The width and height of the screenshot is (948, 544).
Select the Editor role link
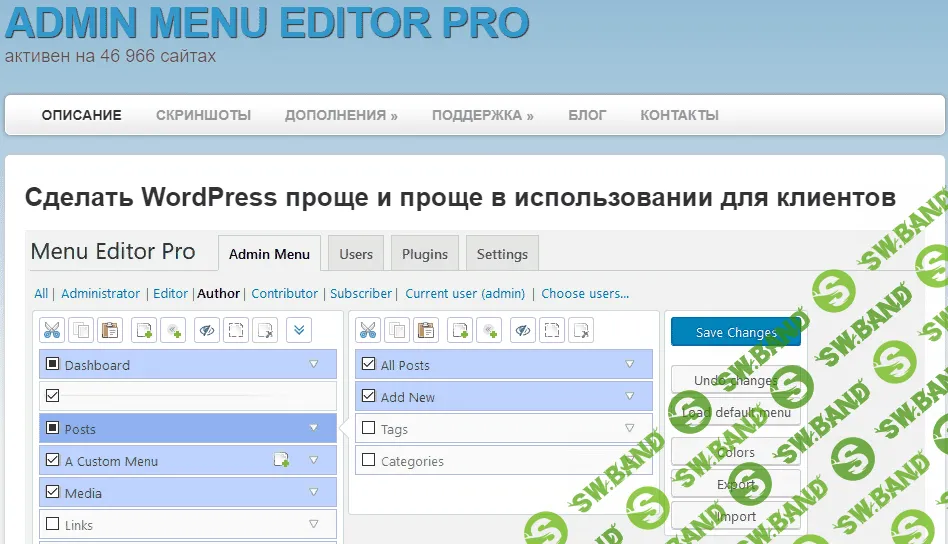pyautogui.click(x=170, y=293)
